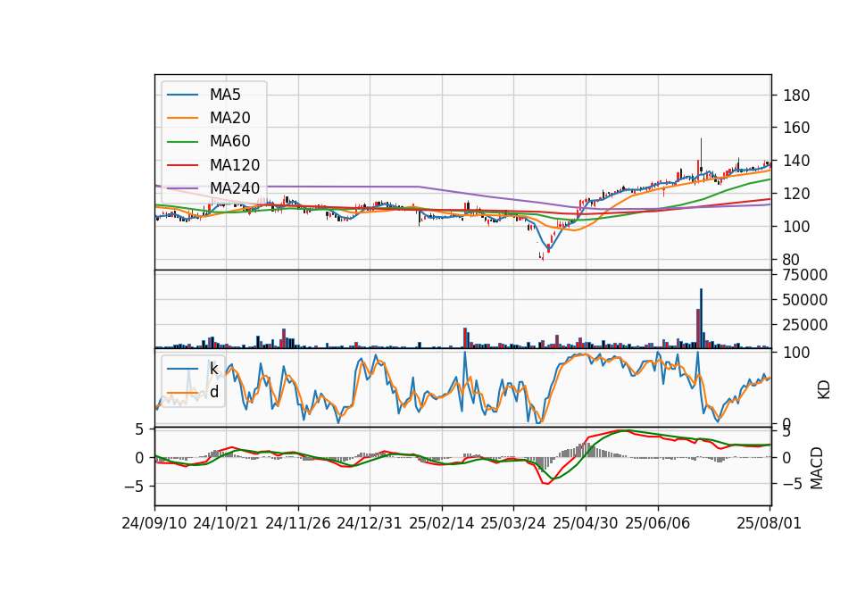The height and width of the screenshot is (616, 857).
Task: Click the 25/02/14 date label
Action: point(442,523)
